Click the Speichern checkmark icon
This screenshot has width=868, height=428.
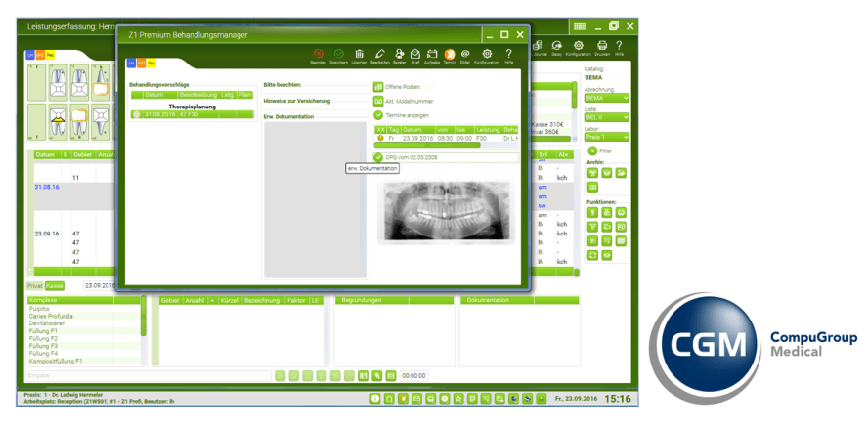[339, 54]
